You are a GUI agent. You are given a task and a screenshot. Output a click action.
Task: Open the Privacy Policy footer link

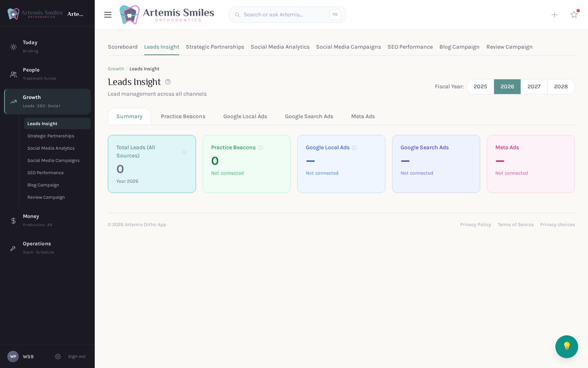(476, 224)
